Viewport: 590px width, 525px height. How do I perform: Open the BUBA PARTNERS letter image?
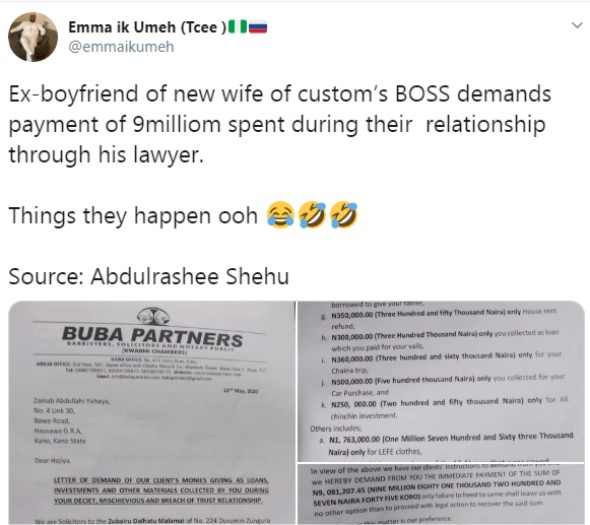point(152,412)
